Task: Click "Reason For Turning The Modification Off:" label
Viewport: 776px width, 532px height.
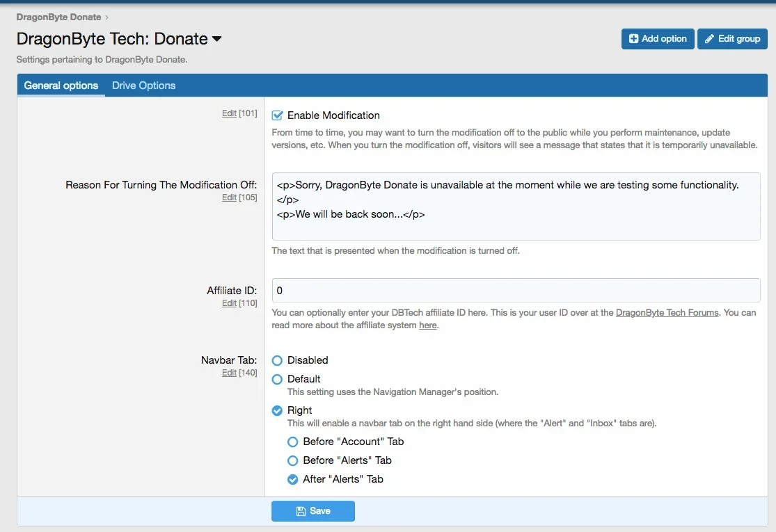Action: [161, 185]
